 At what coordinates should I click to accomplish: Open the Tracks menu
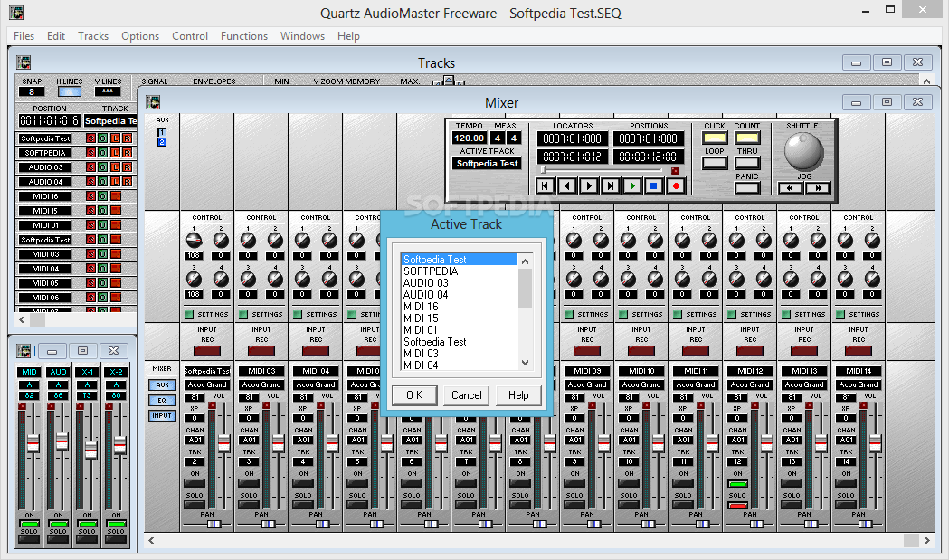coord(93,35)
